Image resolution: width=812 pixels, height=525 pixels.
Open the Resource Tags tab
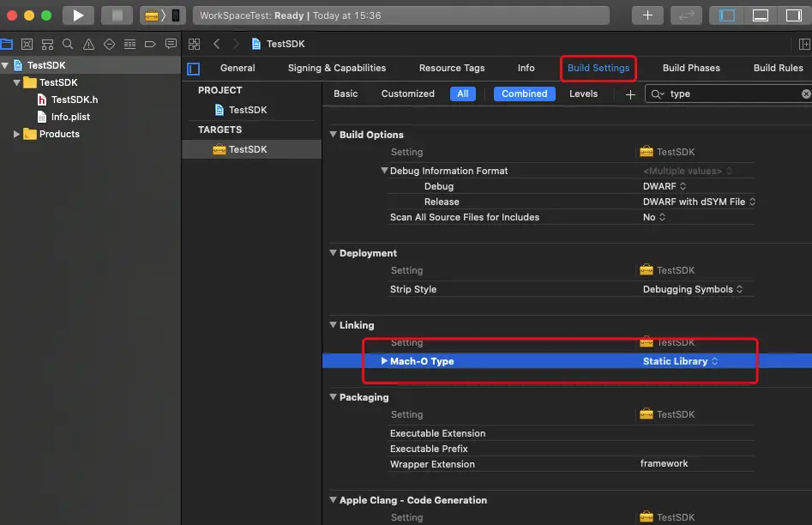coord(452,68)
